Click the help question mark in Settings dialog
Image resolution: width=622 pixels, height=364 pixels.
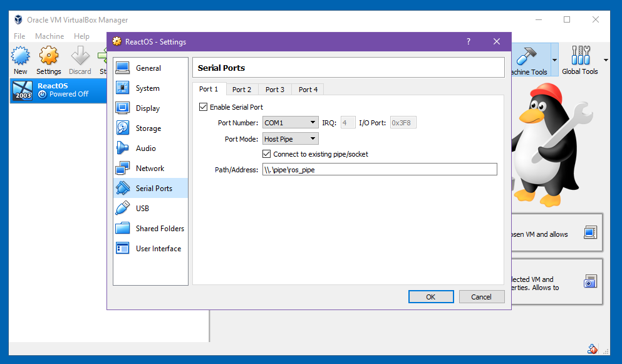(469, 41)
